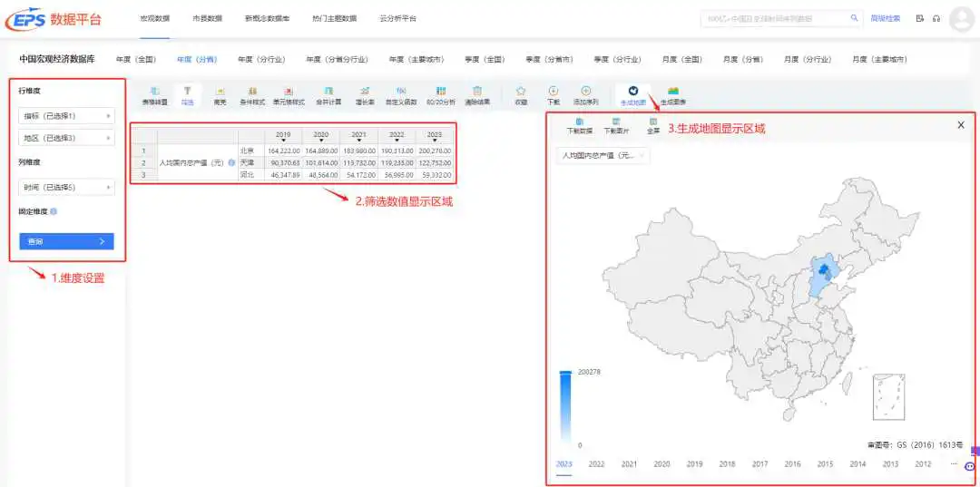Open the 自定义函数 custom function tool
Screen dimensions: 980x487
click(x=401, y=95)
